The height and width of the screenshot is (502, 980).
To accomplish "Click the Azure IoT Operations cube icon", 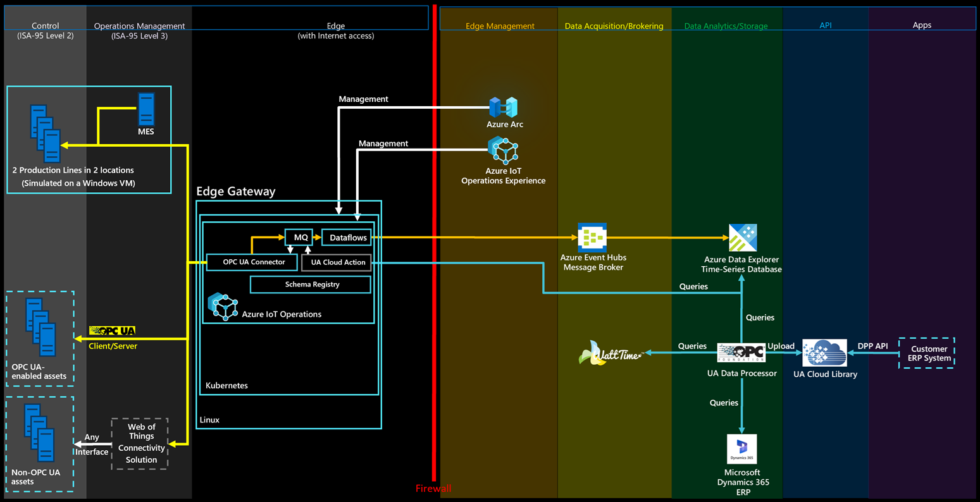I will click(x=223, y=307).
